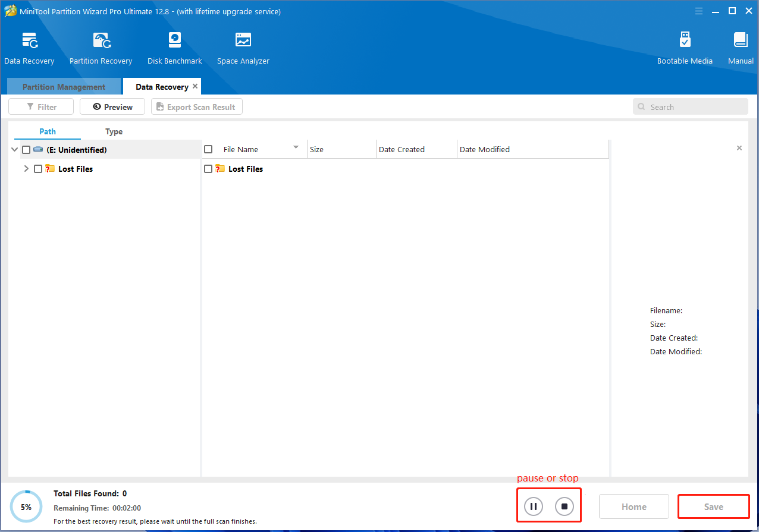759x532 pixels.
Task: Pause the running scan
Action: [x=534, y=506]
